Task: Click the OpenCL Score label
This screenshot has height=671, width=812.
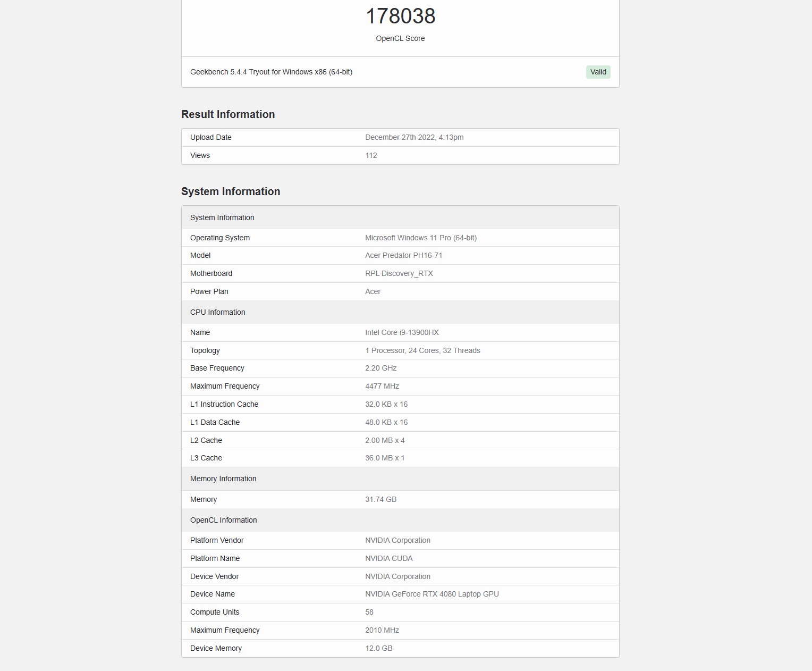Action: pos(400,38)
